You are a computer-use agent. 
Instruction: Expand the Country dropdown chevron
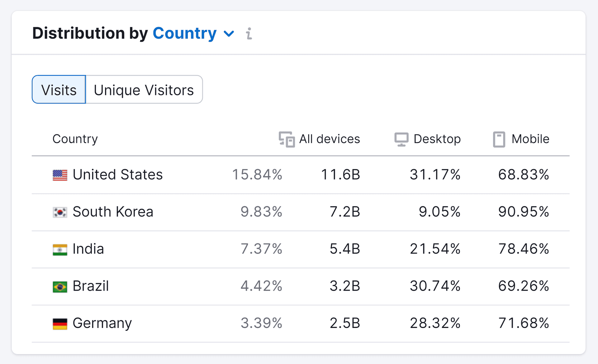229,34
